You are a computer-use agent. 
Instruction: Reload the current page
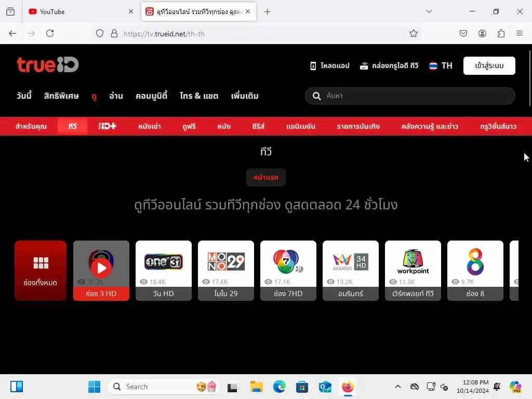pos(50,33)
